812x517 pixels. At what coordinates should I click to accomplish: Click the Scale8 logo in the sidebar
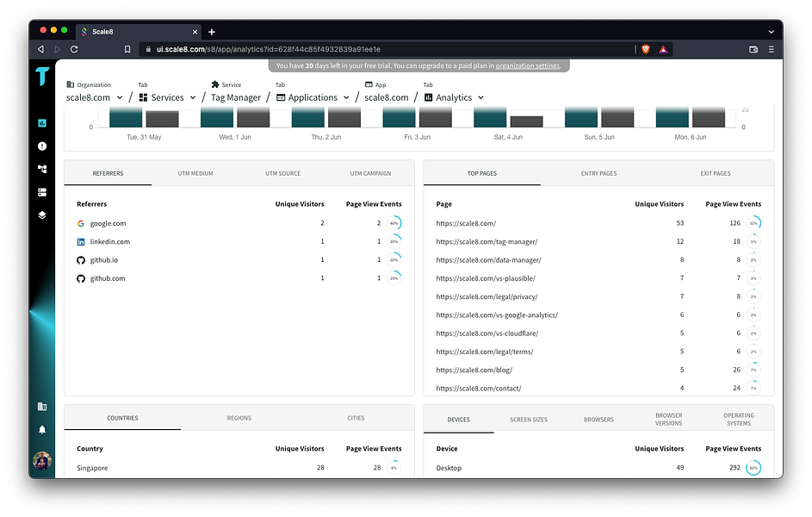point(42,76)
